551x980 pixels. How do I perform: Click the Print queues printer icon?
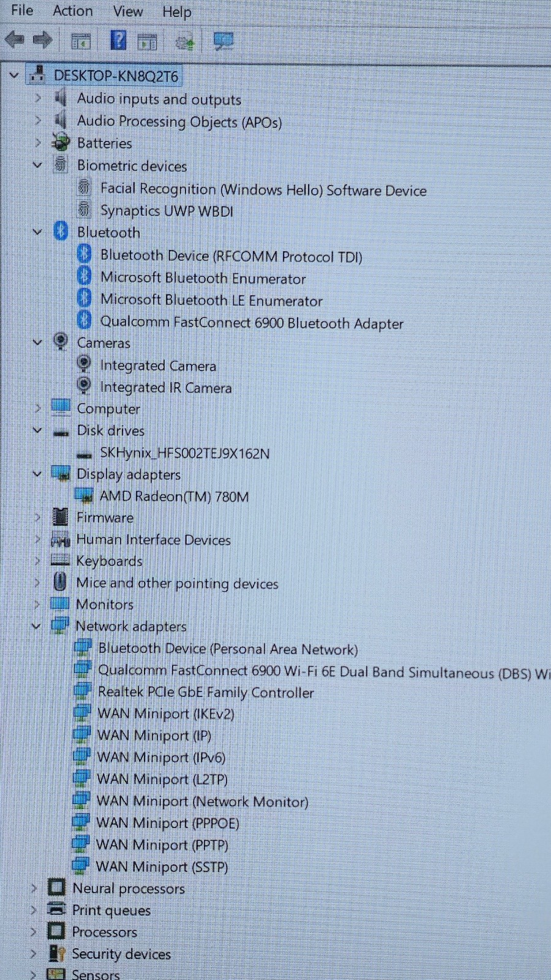click(x=56, y=909)
